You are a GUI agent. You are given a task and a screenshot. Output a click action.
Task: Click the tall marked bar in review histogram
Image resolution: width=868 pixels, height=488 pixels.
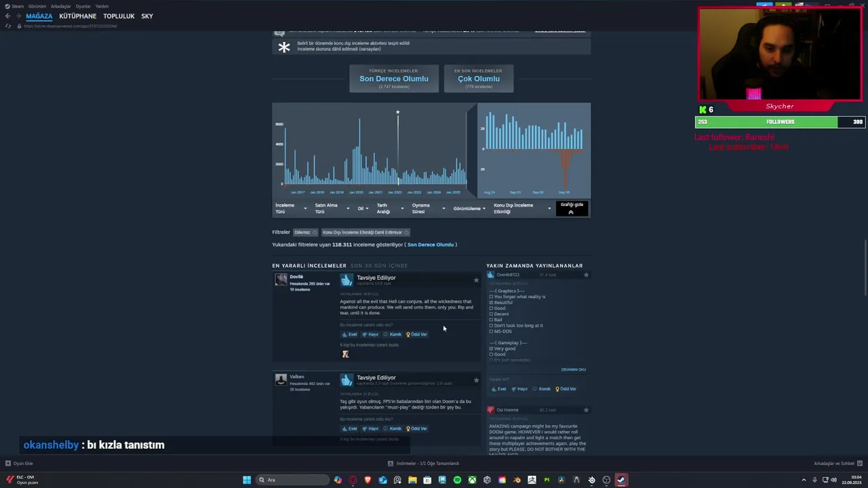coord(398,149)
